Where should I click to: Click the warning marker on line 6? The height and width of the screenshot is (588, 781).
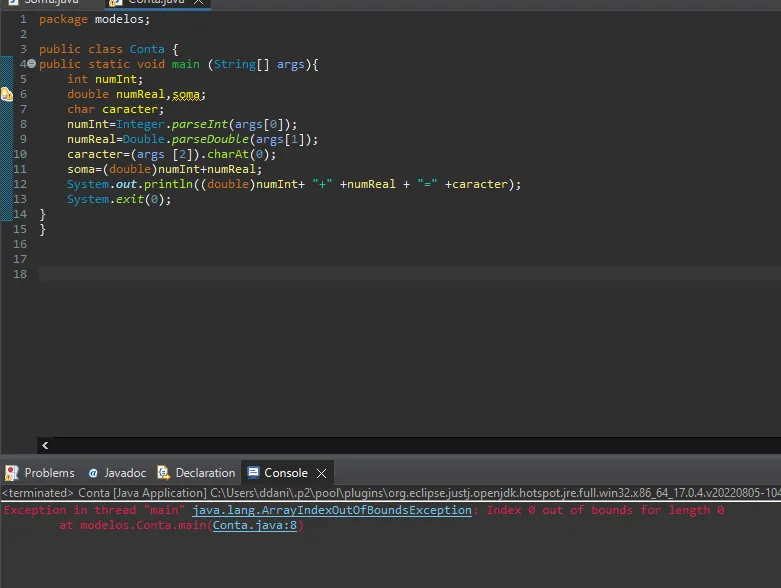[x=7, y=94]
